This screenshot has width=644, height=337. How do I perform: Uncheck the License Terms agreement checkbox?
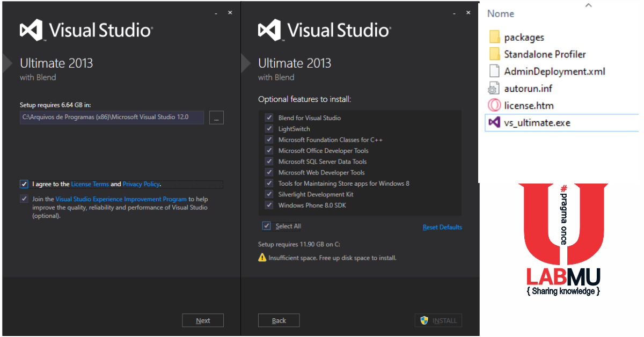[x=24, y=184]
